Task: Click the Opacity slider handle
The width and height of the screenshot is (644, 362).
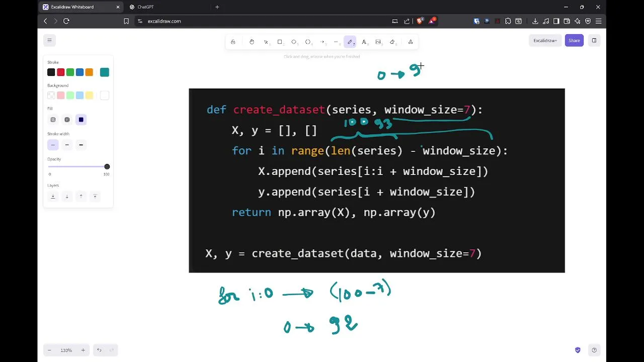Action: point(107,166)
